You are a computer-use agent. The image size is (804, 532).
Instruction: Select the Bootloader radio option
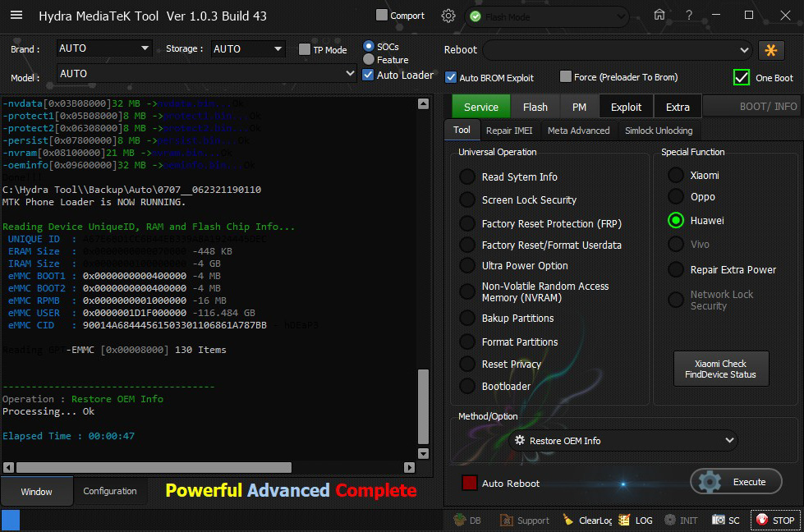467,386
